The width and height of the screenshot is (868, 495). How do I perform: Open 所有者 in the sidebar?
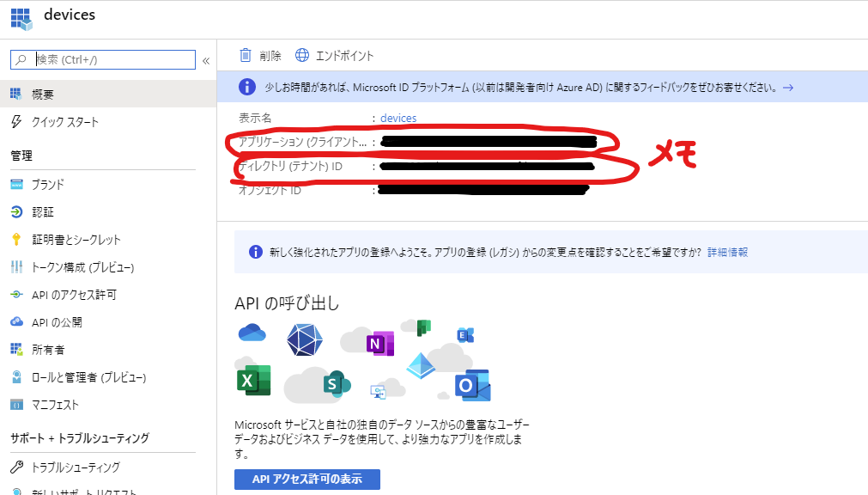point(47,350)
